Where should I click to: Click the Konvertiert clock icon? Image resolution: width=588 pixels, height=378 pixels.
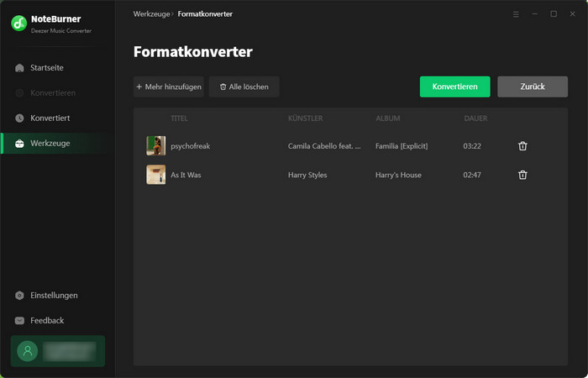click(19, 118)
